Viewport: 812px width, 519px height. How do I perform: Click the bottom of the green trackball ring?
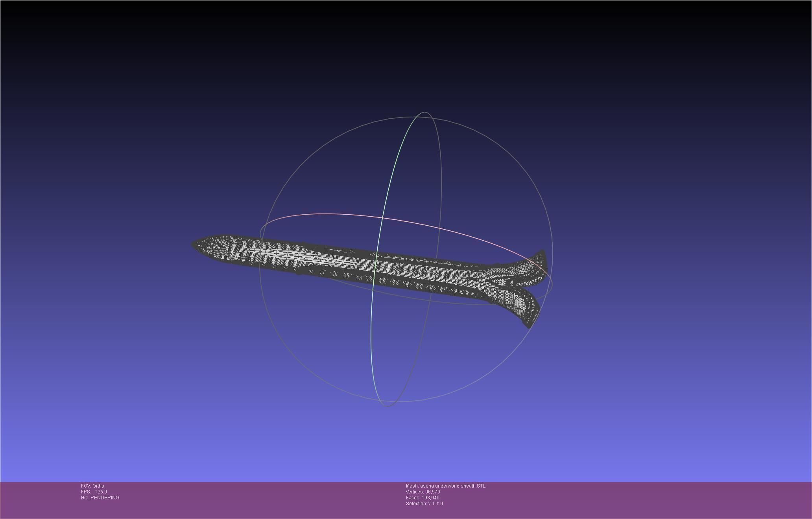(387, 406)
